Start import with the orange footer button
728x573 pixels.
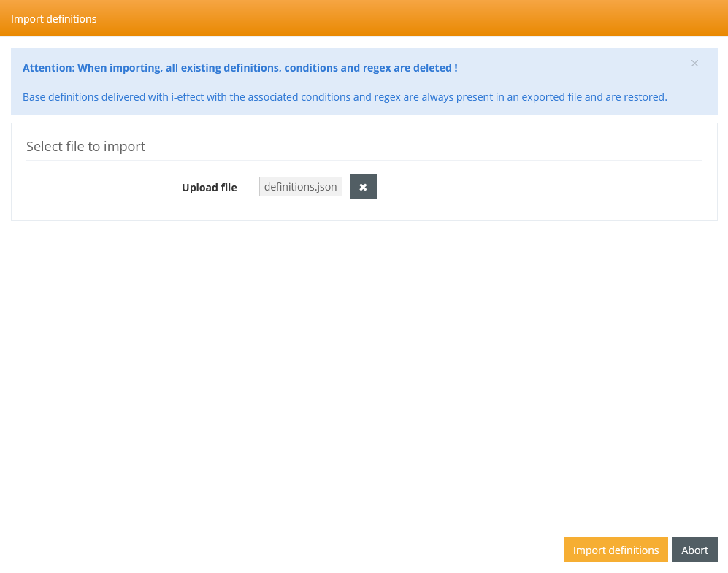click(x=616, y=550)
